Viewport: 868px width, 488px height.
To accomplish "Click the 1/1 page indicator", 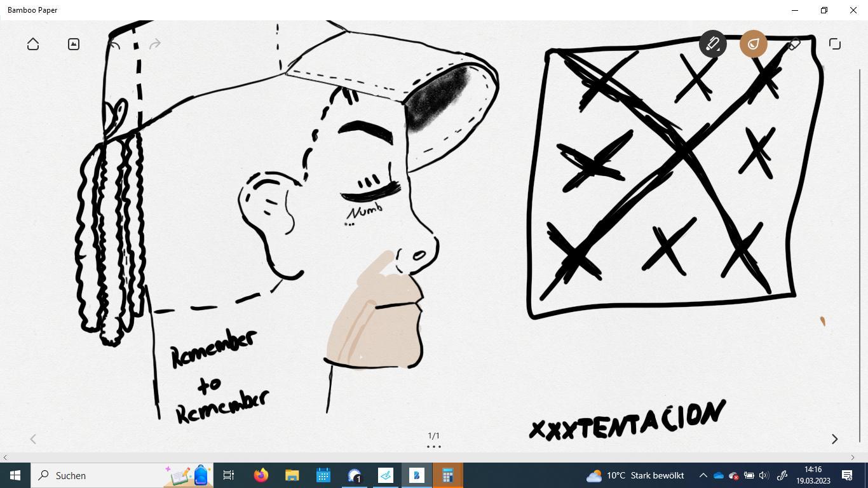I will point(434,436).
